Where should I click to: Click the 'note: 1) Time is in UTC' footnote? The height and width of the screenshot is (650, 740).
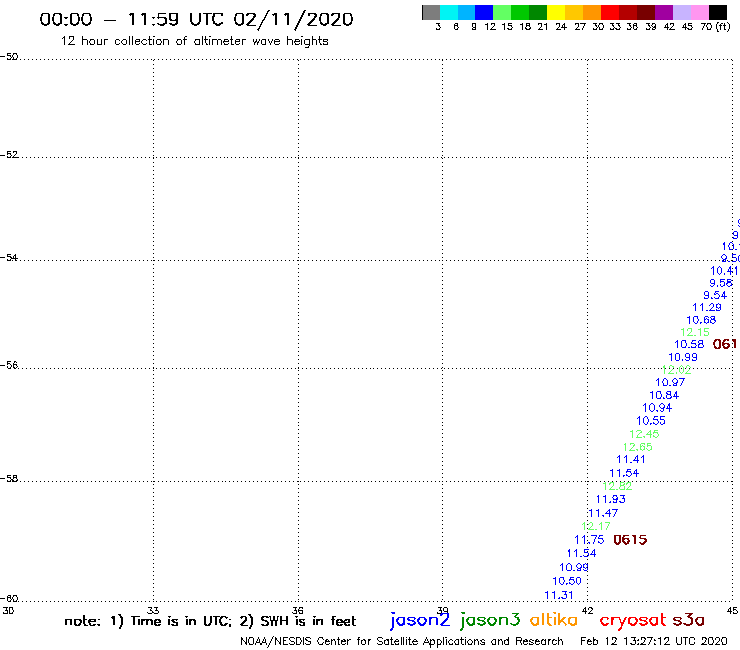[147, 621]
